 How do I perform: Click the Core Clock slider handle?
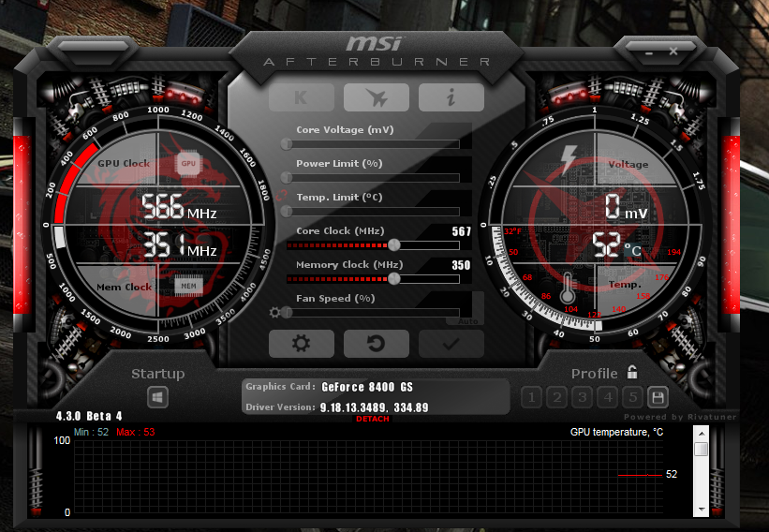[x=393, y=244]
